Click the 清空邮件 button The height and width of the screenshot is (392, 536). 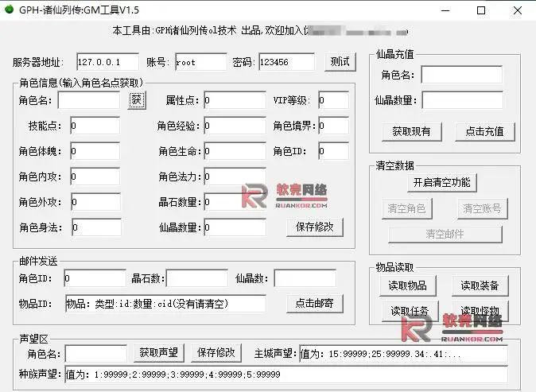click(445, 234)
